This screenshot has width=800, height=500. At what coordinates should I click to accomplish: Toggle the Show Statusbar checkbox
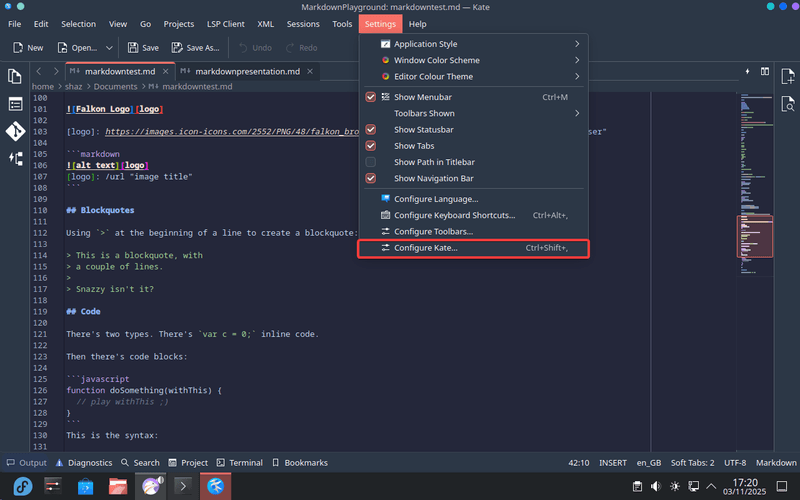point(371,130)
